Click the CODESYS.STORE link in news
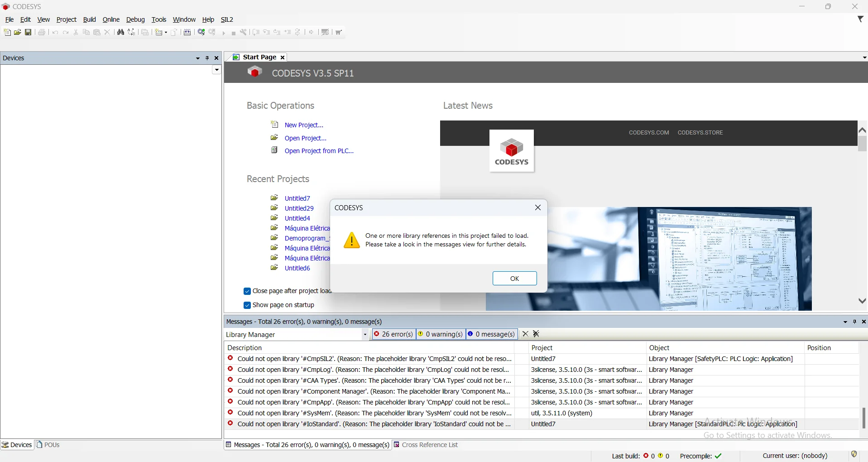Screen dimensions: 868x462 (700, 133)
